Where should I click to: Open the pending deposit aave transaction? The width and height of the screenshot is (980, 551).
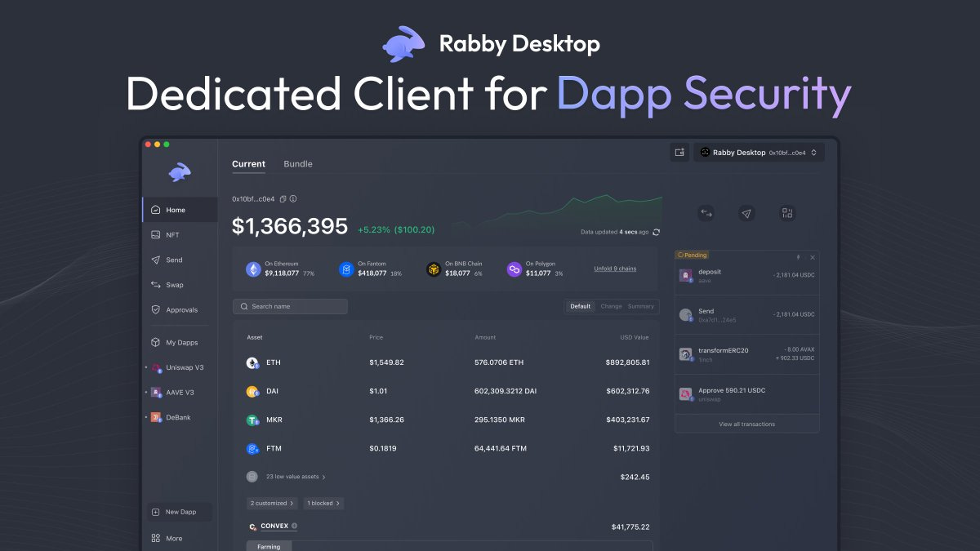tap(747, 275)
